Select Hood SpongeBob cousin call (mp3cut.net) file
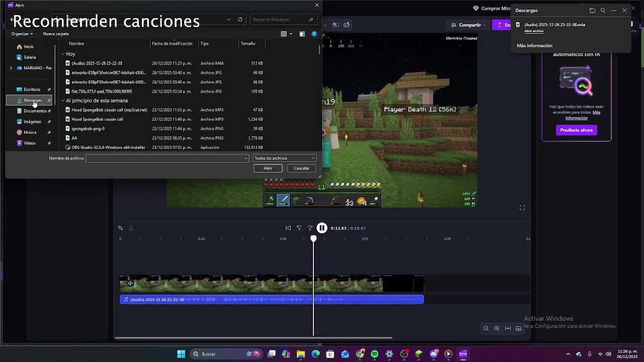This screenshot has height=362, width=644. point(109,110)
